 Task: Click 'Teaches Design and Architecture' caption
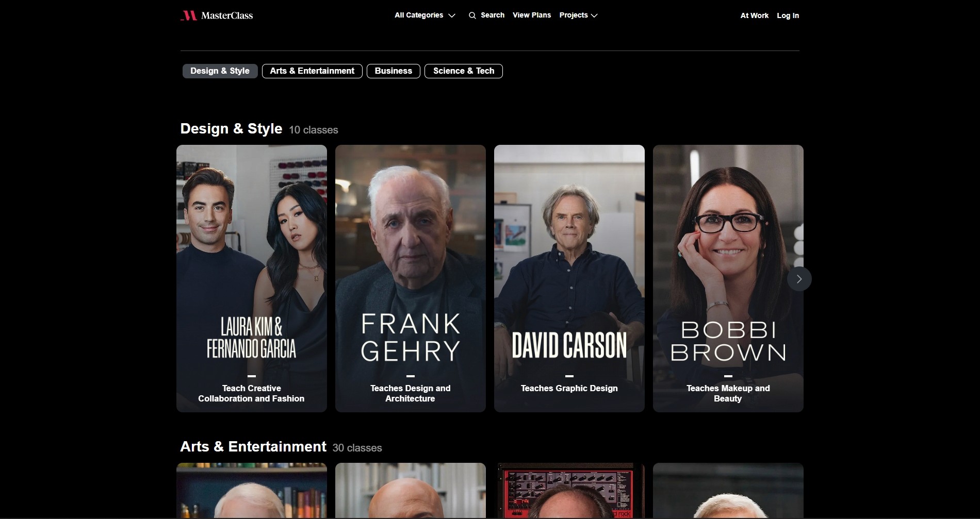[x=411, y=393]
